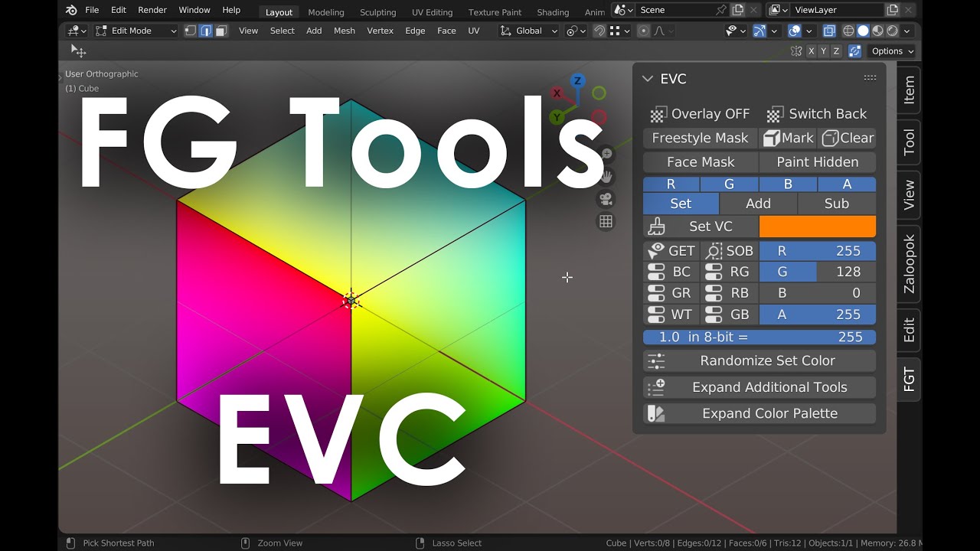Screen dimensions: 980x551
Task: Toggle the A channel button
Action: (847, 184)
